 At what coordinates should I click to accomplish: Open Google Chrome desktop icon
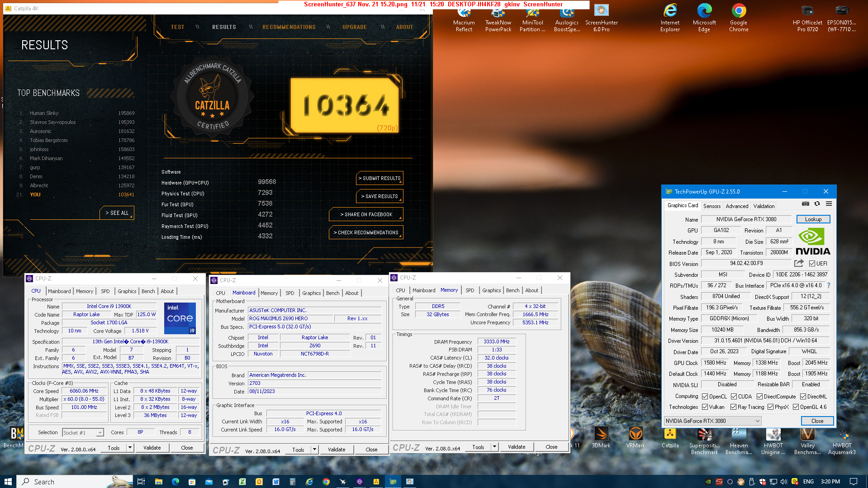pos(739,18)
